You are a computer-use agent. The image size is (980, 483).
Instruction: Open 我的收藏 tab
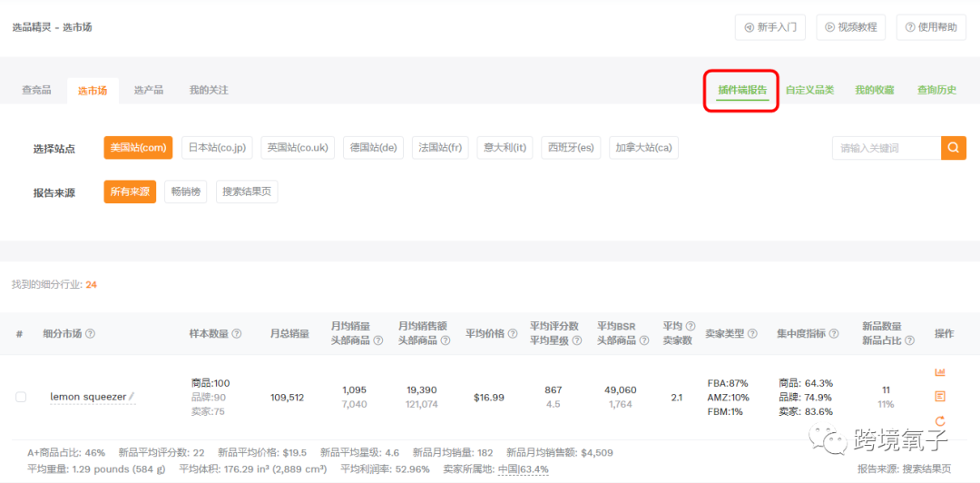(x=875, y=90)
